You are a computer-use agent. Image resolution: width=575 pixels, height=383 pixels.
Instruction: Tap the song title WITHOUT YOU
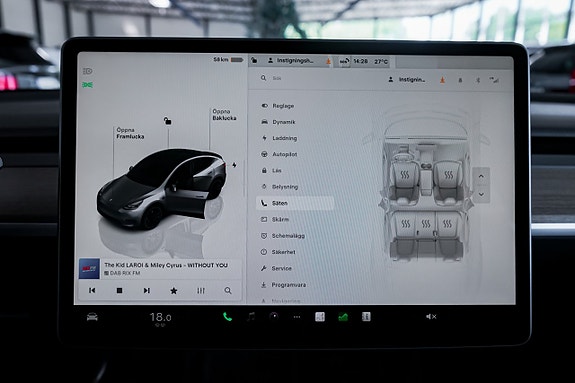[208, 265]
